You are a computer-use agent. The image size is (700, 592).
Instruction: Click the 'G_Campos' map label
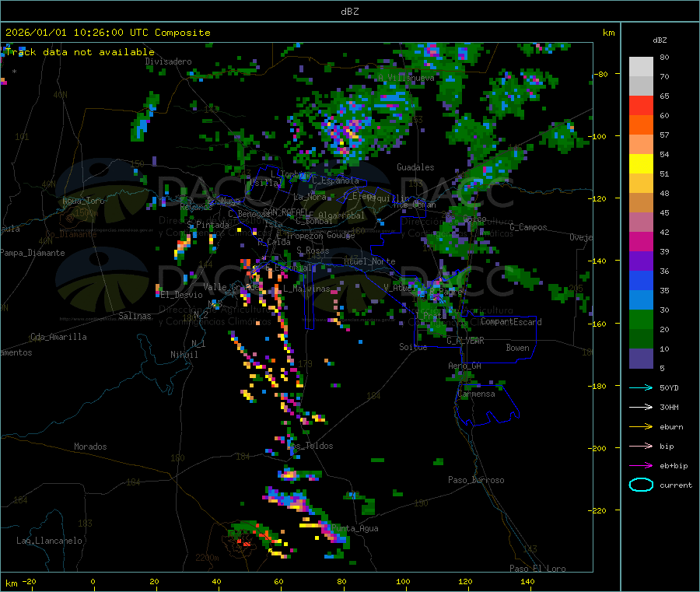tap(529, 227)
